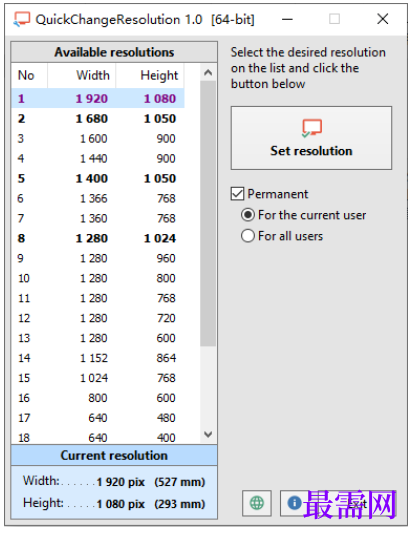Screen dimensions: 415x536
Task: Click the No column header
Action: [29, 75]
